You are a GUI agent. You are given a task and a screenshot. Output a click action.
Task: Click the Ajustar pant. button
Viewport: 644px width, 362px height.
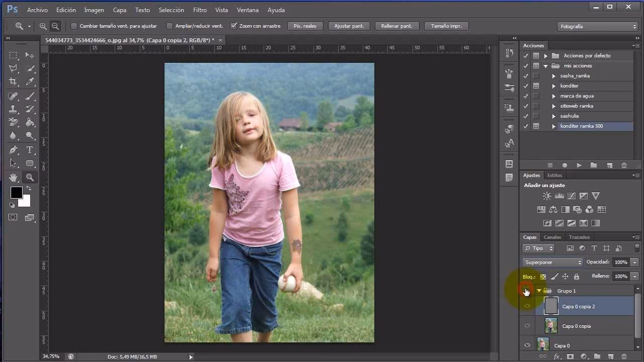[349, 26]
